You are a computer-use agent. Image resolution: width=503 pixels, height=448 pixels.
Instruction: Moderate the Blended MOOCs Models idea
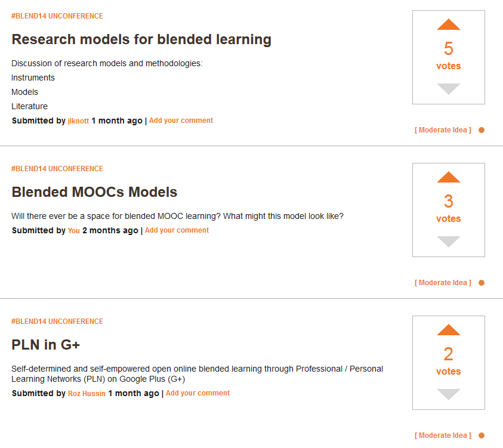pos(443,283)
